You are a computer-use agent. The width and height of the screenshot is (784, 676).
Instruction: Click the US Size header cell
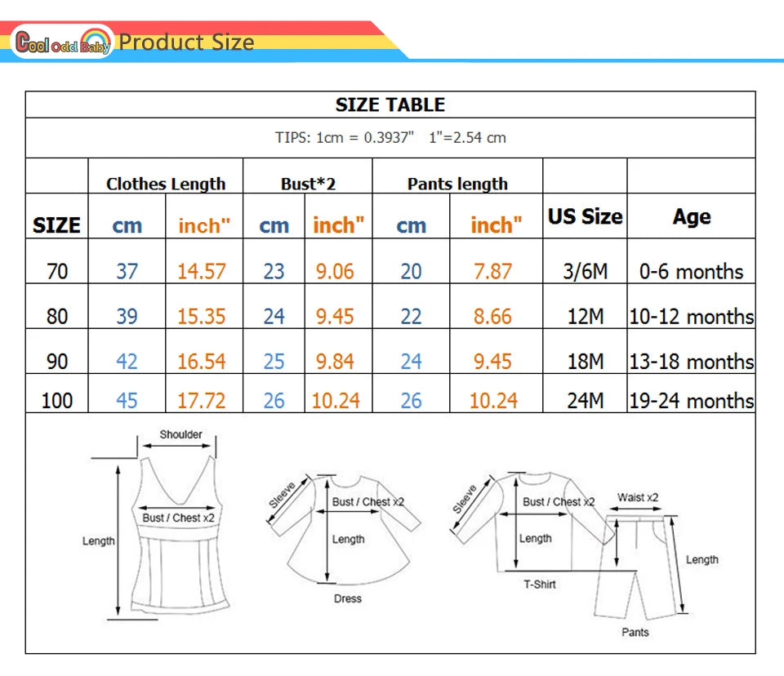pyautogui.click(x=584, y=216)
